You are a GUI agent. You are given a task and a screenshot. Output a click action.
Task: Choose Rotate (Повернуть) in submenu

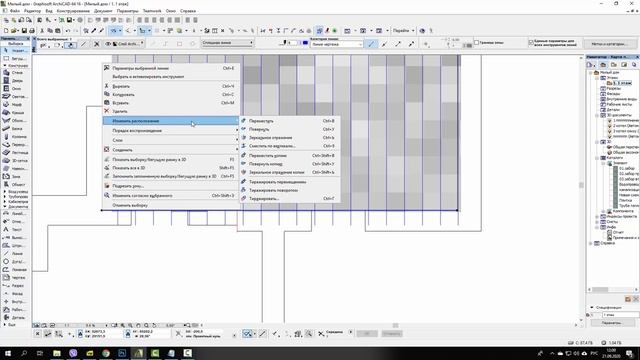(289, 129)
